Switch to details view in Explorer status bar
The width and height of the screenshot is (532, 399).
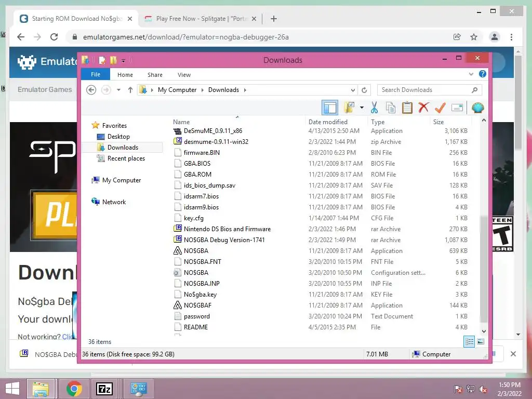(x=469, y=342)
